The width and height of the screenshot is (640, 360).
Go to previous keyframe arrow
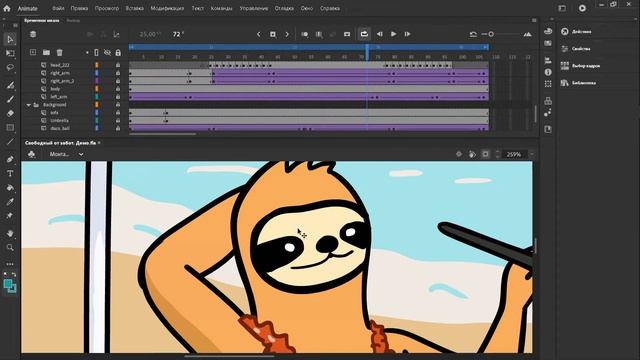tap(259, 34)
